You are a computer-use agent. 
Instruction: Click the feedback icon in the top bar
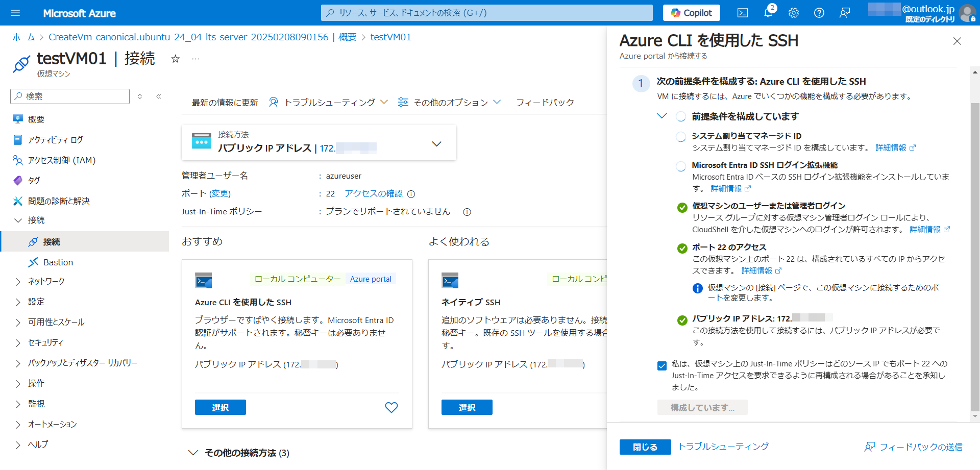click(x=845, y=13)
